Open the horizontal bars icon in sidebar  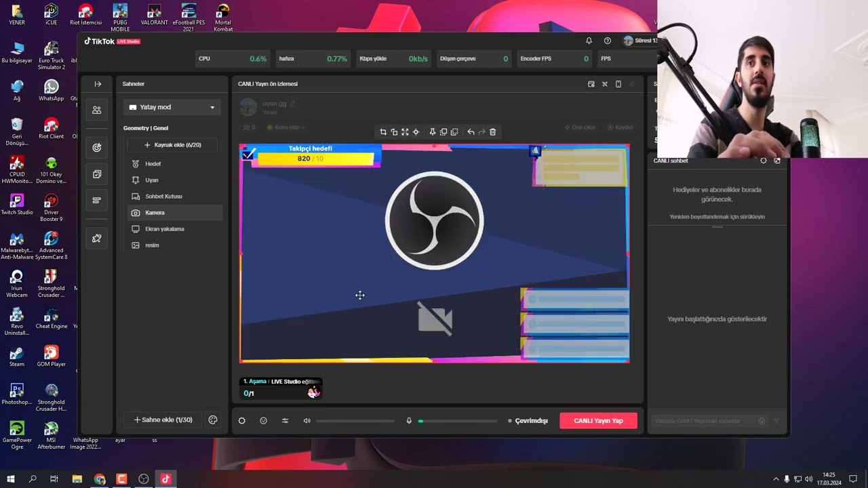pyautogui.click(x=97, y=201)
